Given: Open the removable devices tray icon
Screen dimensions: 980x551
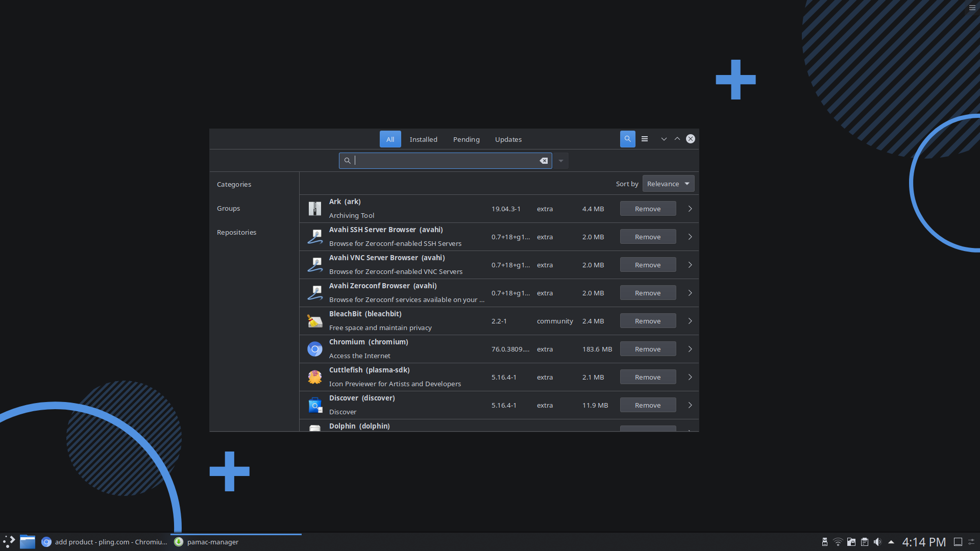Looking at the screenshot, I should point(825,542).
